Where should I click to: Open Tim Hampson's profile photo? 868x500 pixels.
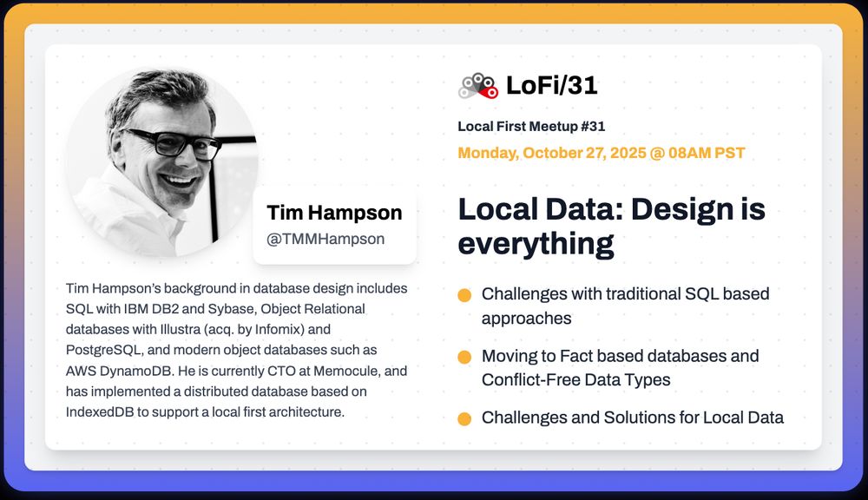click(162, 162)
